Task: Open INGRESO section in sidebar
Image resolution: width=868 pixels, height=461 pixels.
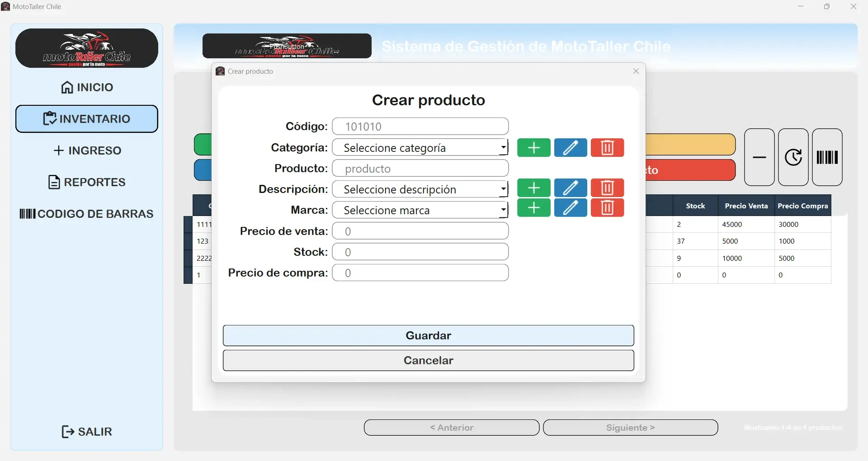Action: 87,151
